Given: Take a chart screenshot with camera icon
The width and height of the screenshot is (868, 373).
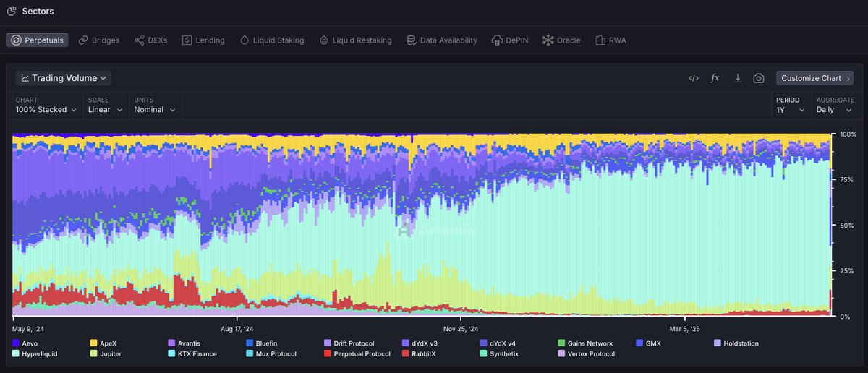Looking at the screenshot, I should pyautogui.click(x=758, y=78).
